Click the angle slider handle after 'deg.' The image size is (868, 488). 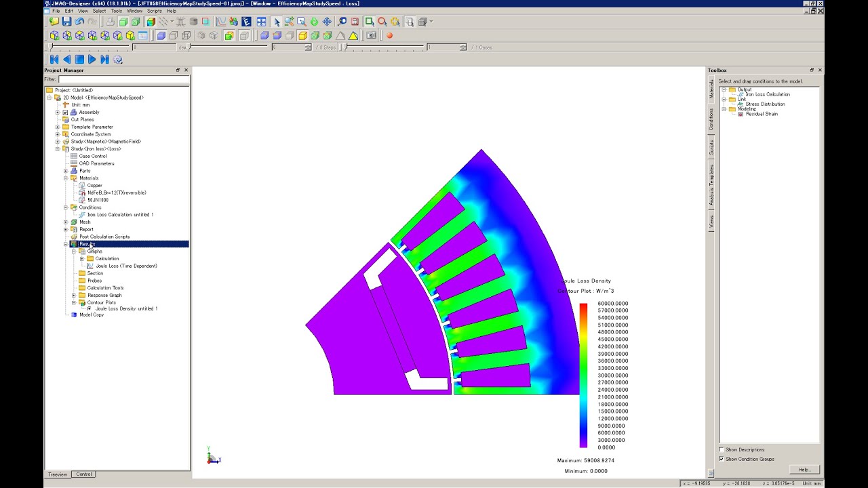pyautogui.click(x=190, y=47)
